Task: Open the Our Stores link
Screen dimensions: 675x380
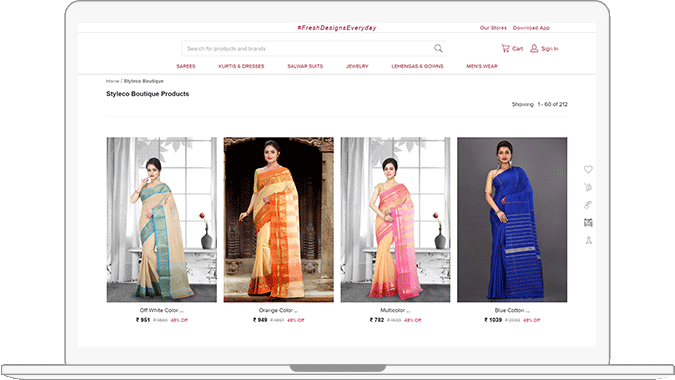Action: [x=493, y=28]
